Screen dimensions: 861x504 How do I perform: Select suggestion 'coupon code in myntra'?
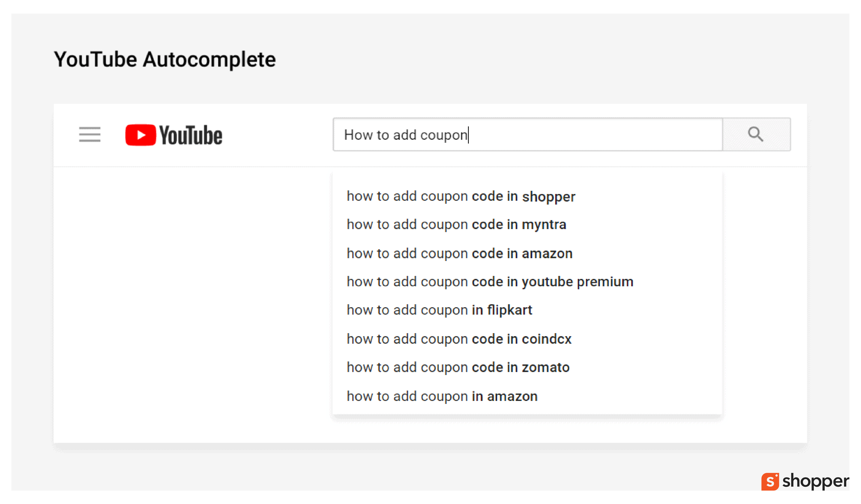click(456, 225)
